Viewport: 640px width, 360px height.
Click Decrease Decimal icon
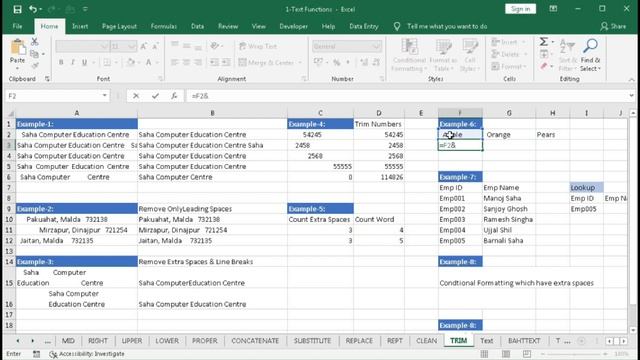[376, 62]
